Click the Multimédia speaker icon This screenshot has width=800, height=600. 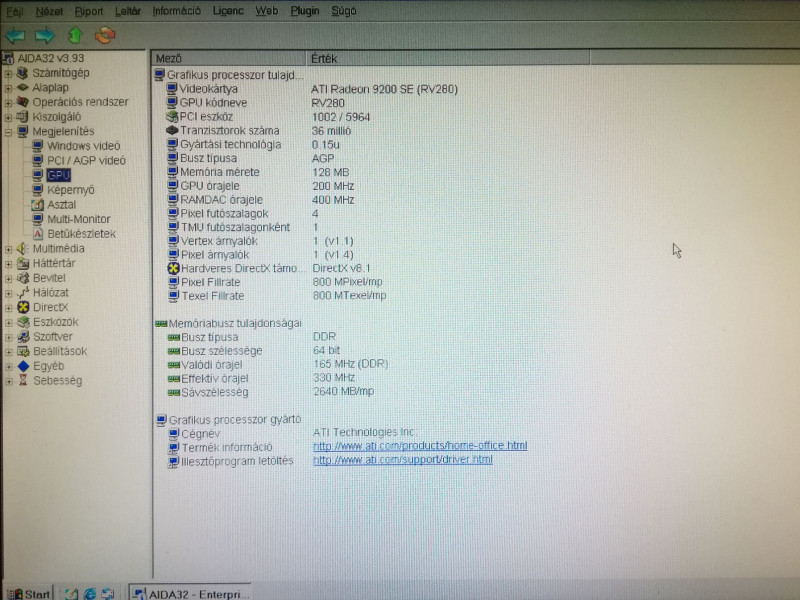tap(22, 249)
